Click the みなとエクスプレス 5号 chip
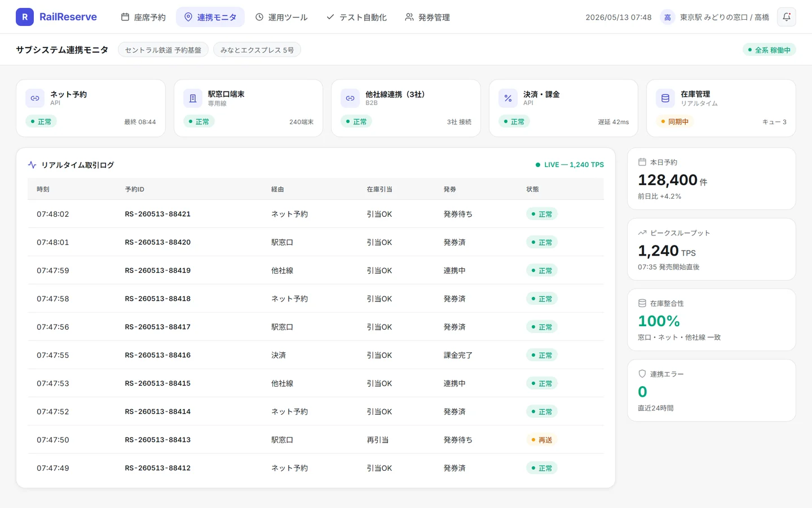 point(257,50)
